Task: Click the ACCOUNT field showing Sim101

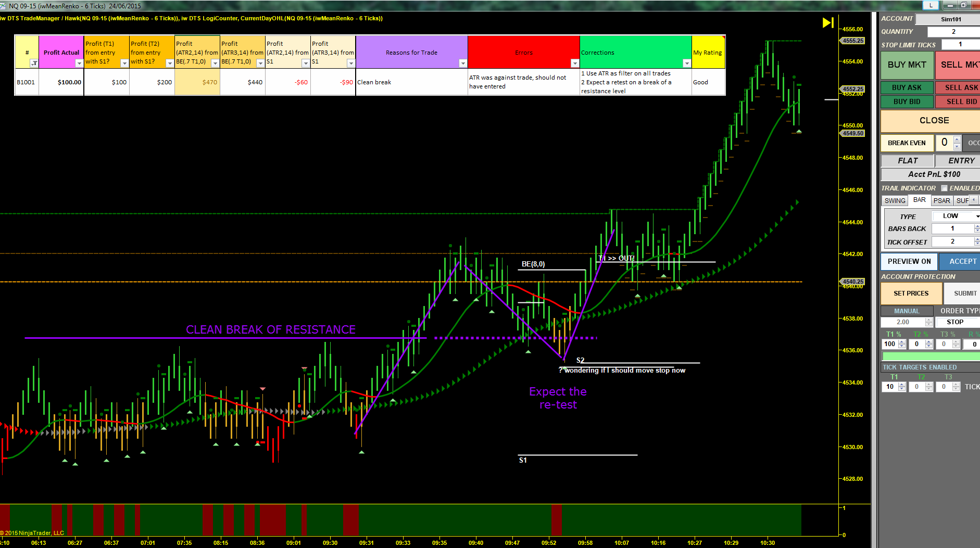Action: 948,19
